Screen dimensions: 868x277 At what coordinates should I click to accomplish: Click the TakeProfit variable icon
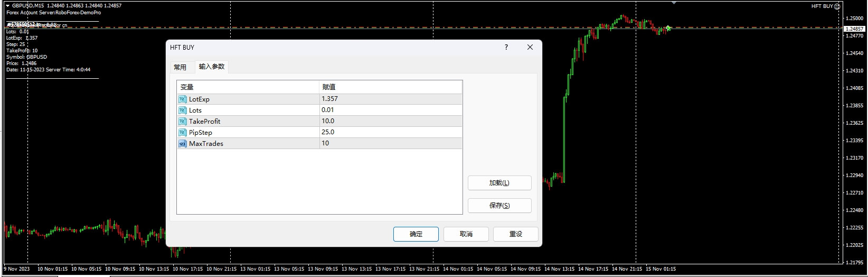(183, 121)
